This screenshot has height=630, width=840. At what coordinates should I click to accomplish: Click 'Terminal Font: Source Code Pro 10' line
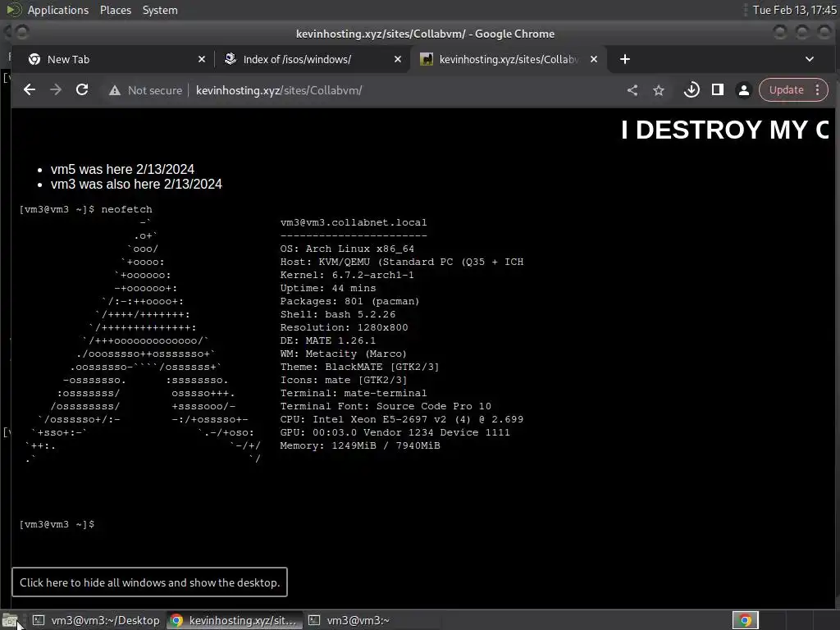click(386, 406)
